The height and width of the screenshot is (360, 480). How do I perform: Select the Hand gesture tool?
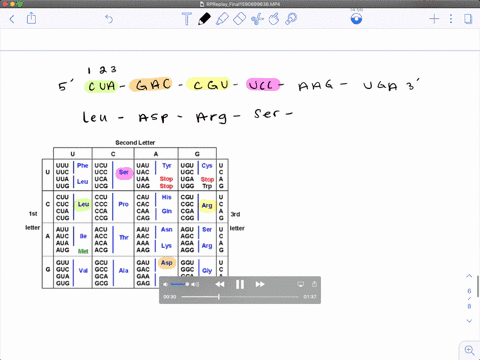pos(274,19)
